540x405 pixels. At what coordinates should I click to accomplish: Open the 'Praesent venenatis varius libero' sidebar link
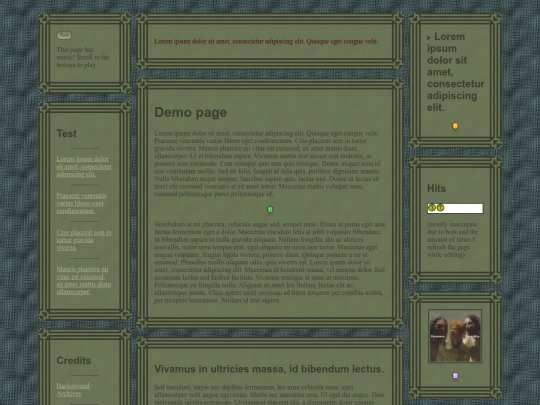[x=82, y=203]
